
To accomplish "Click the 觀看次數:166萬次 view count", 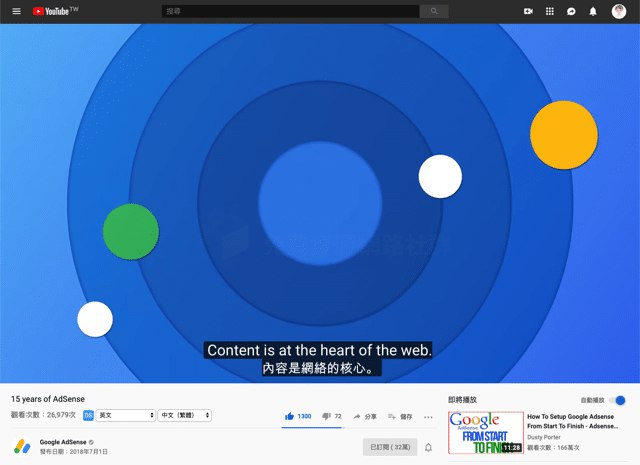I will point(553,447).
